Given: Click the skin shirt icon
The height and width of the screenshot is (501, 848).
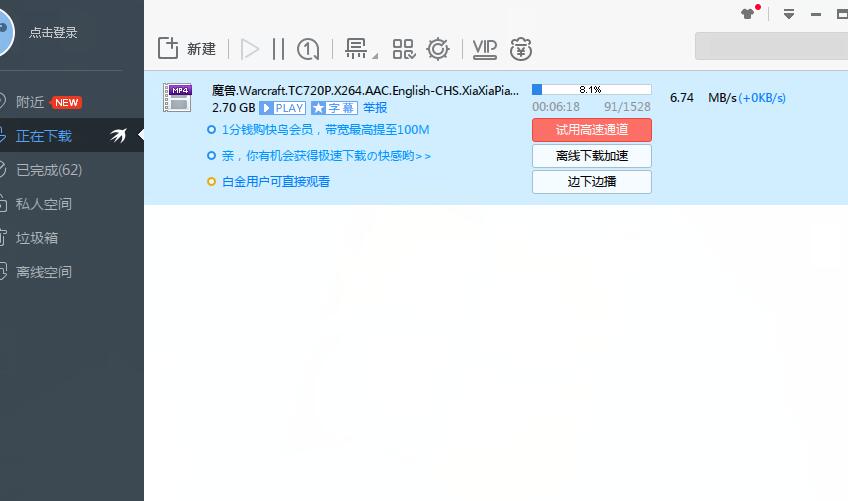Looking at the screenshot, I should (x=749, y=13).
